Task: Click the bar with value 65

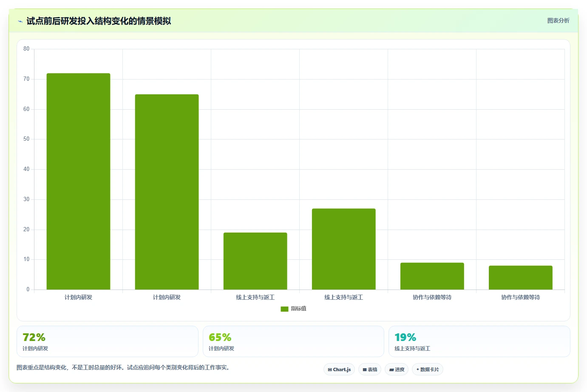Action: 167,192
